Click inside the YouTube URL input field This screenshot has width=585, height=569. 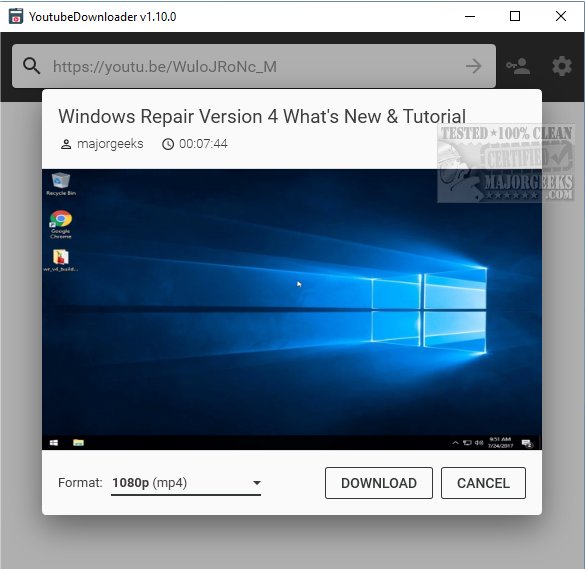pyautogui.click(x=254, y=66)
